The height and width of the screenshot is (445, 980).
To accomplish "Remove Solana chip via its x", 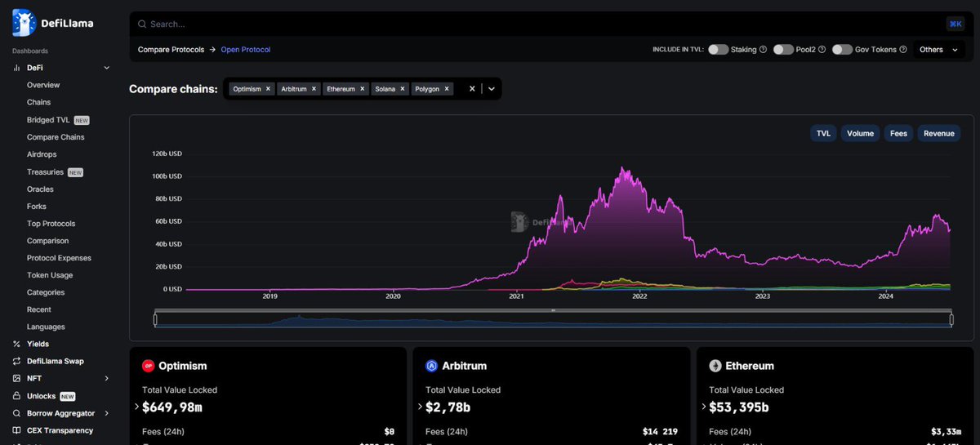I will coord(403,89).
